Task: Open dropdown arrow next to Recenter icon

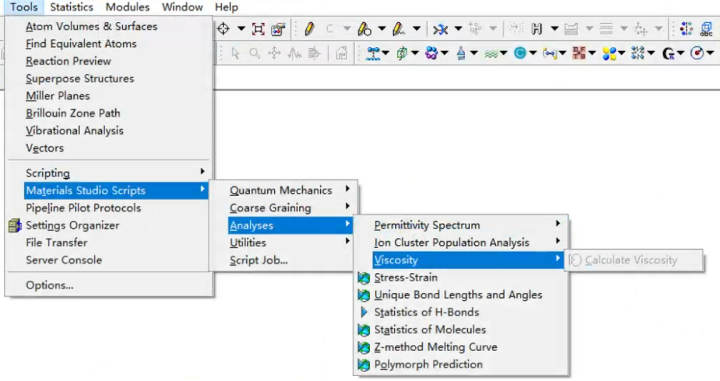Action: [241, 29]
